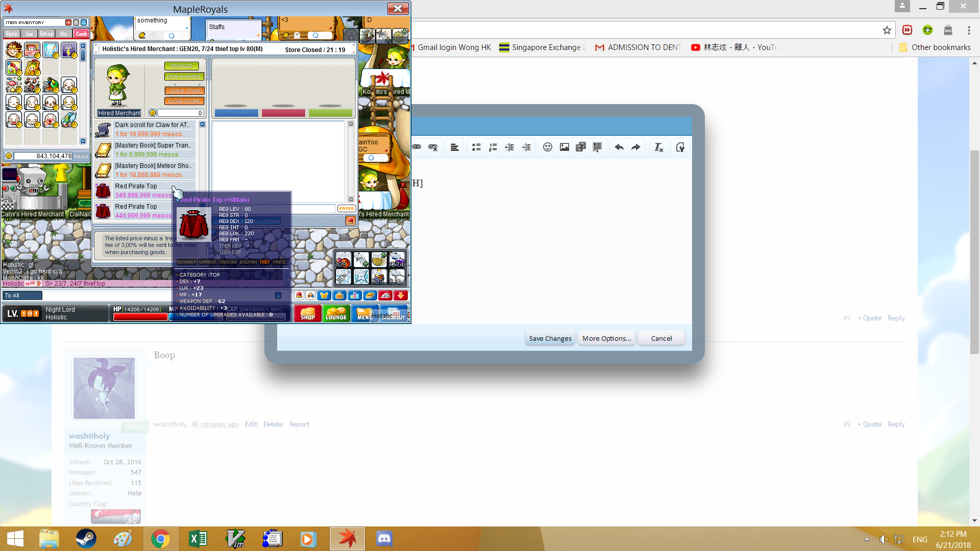Click the undo arrow in editor toolbar
Viewport: 980px width, 551px height.
click(619, 147)
